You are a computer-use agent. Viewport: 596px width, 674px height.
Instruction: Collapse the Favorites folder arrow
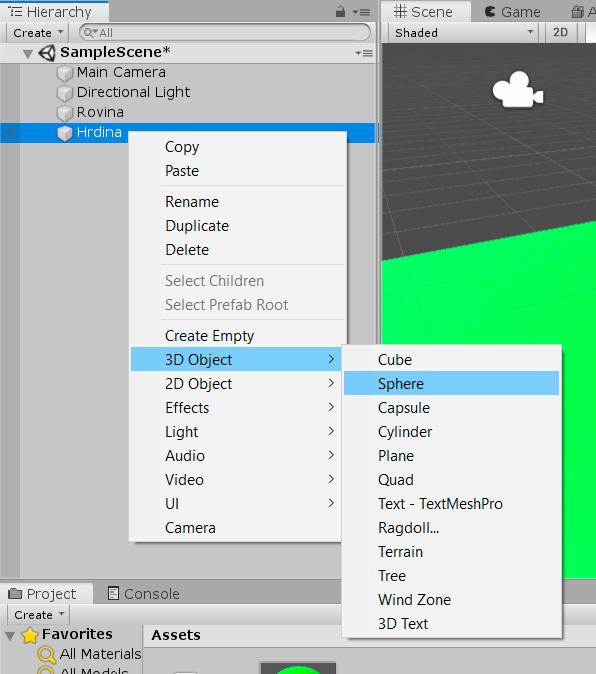10,636
